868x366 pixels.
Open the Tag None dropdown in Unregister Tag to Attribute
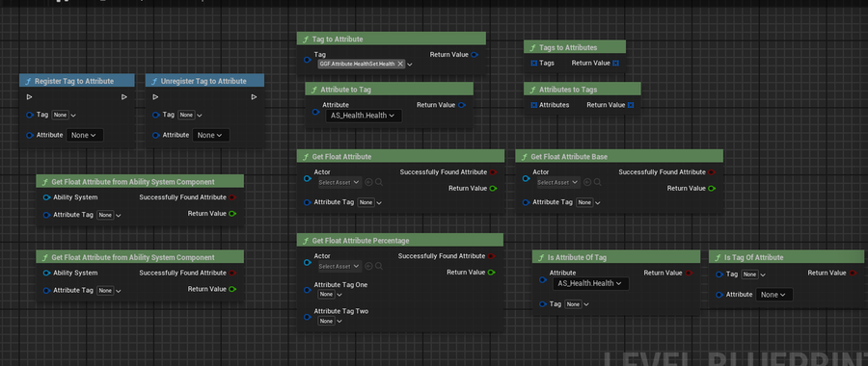click(x=190, y=115)
